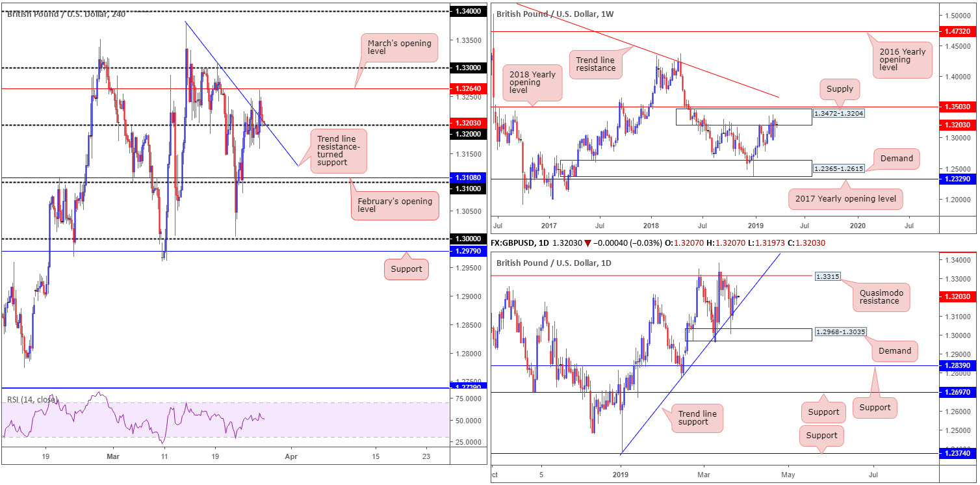Click the 2016 Yearly opening level callout
Image resolution: width=980 pixels, height=485 pixels.
[903, 59]
